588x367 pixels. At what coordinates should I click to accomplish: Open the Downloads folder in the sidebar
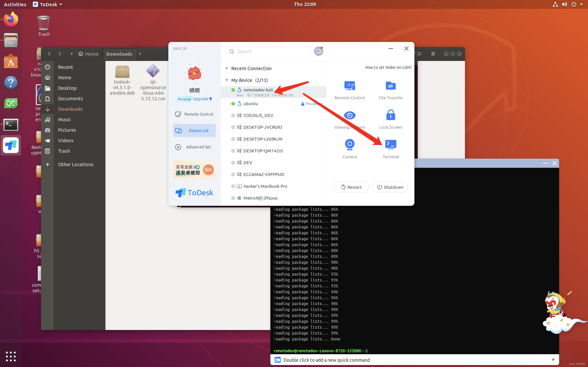pyautogui.click(x=70, y=109)
